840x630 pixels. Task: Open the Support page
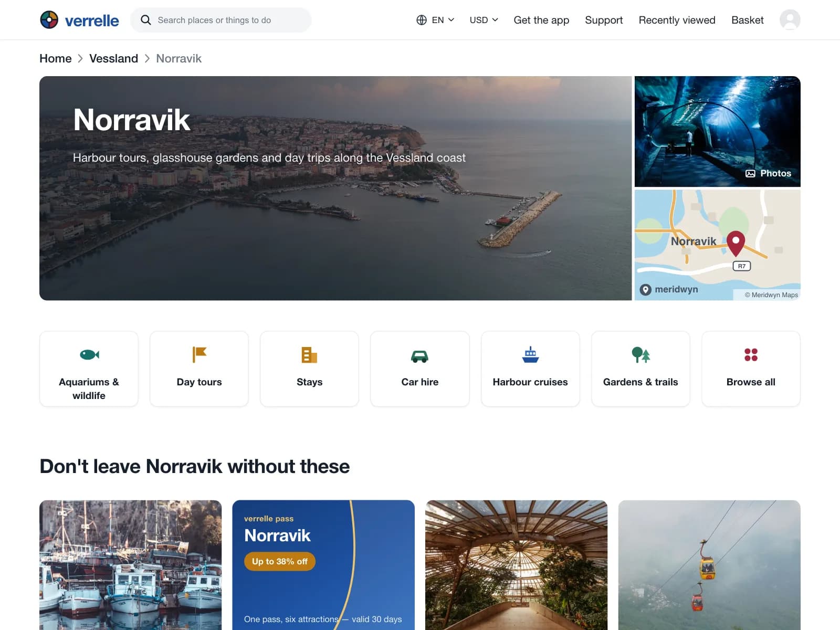(x=604, y=20)
